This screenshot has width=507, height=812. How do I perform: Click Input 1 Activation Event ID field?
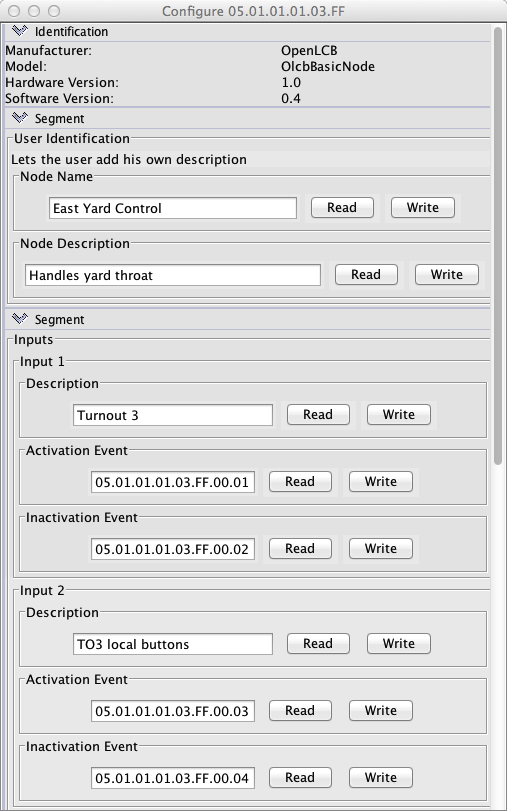click(x=173, y=482)
